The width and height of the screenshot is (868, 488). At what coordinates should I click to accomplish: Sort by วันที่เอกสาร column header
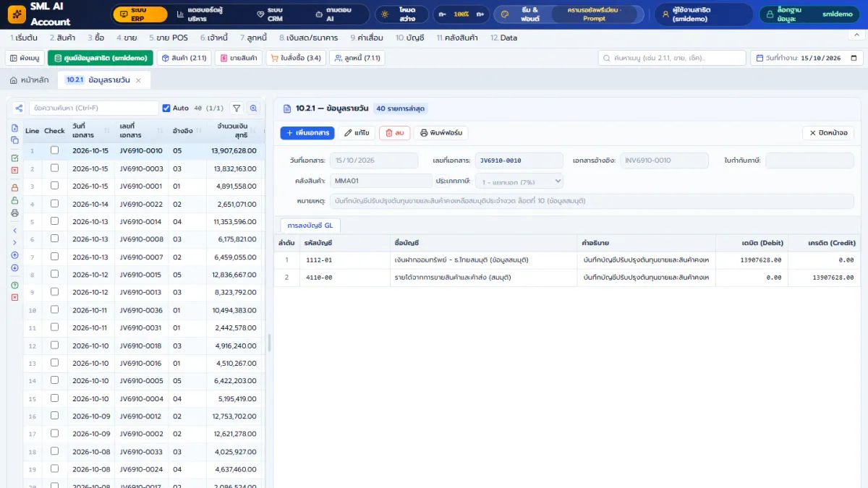click(x=90, y=131)
